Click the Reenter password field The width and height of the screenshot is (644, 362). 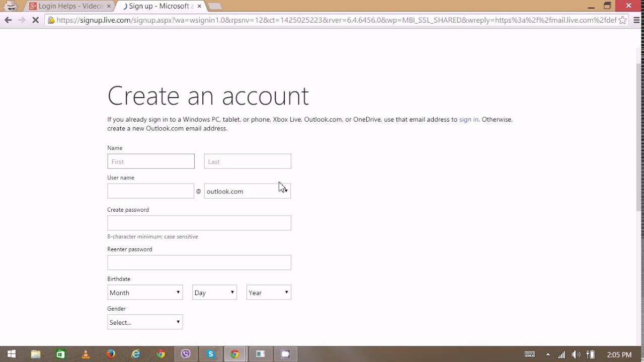coord(199,262)
